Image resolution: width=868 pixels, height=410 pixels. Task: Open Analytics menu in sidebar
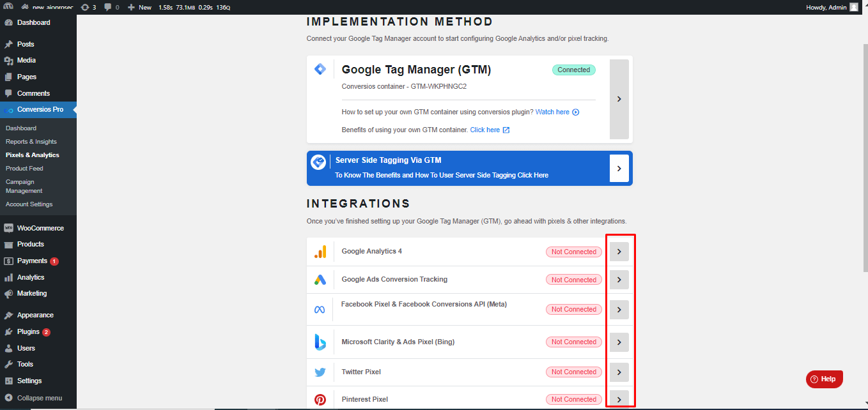(x=38, y=277)
